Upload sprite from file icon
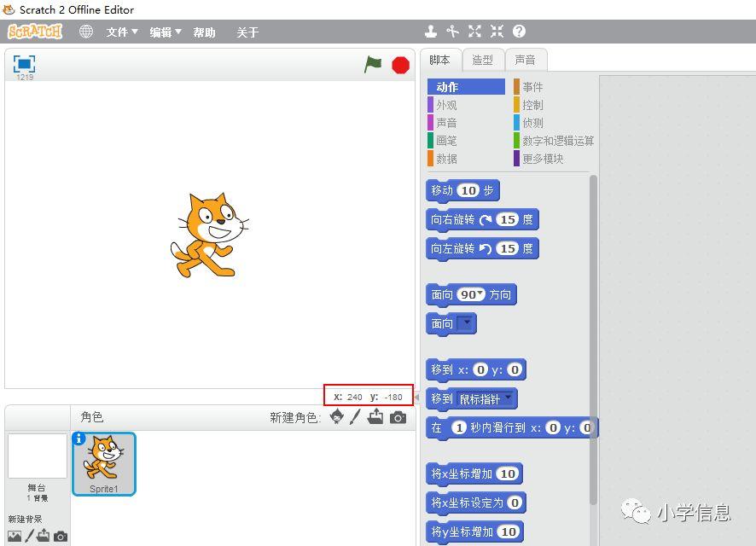The height and width of the screenshot is (546, 756). coord(375,416)
